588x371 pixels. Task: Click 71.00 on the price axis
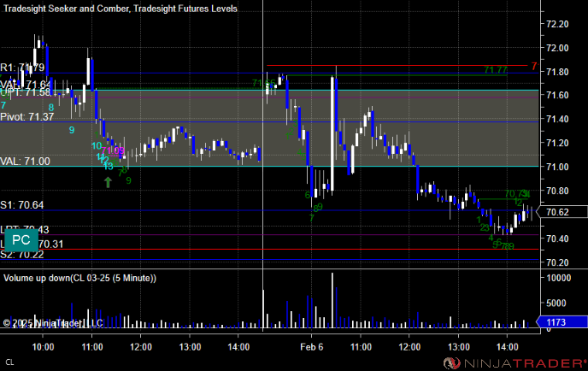pos(557,167)
